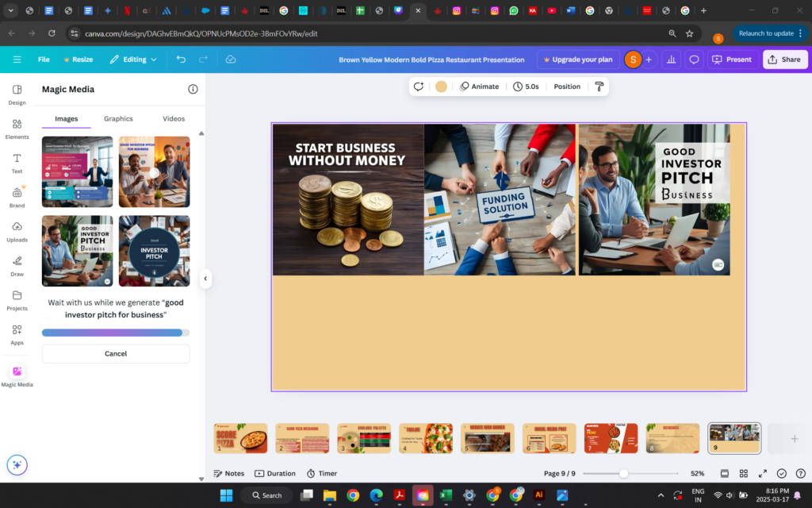Viewport: 812px width, 508px height.
Task: Open the Uploads panel
Action: pos(17,231)
